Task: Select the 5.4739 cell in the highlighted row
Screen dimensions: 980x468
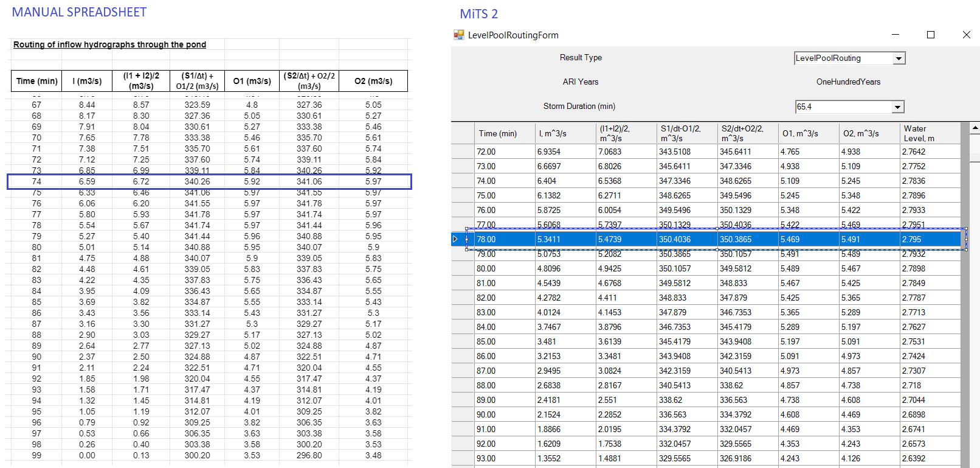Action: [x=626, y=239]
